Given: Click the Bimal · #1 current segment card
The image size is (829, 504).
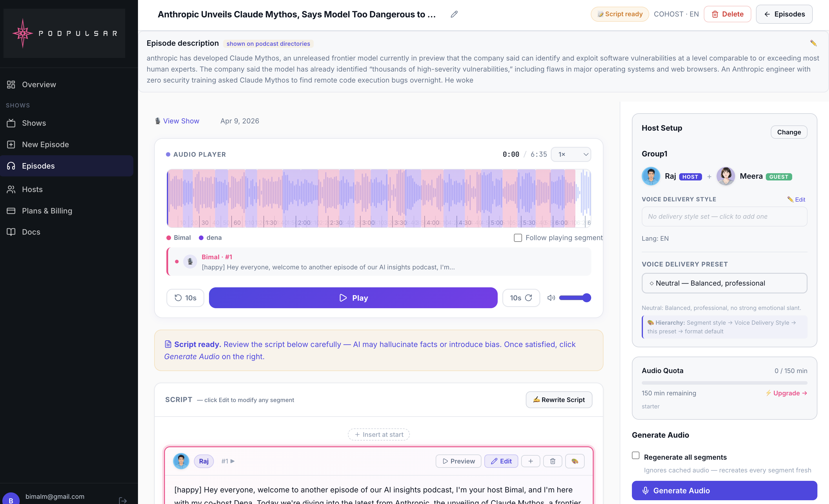Looking at the screenshot, I should [x=379, y=262].
